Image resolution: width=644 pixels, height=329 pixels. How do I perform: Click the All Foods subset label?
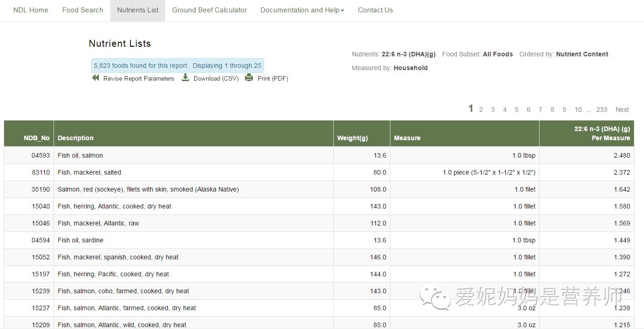tap(498, 54)
